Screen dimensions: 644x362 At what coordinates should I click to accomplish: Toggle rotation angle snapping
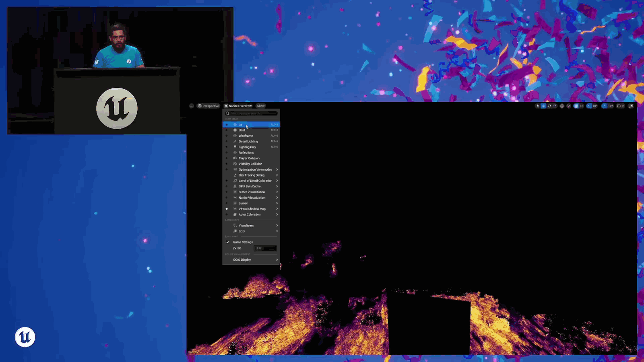click(589, 106)
